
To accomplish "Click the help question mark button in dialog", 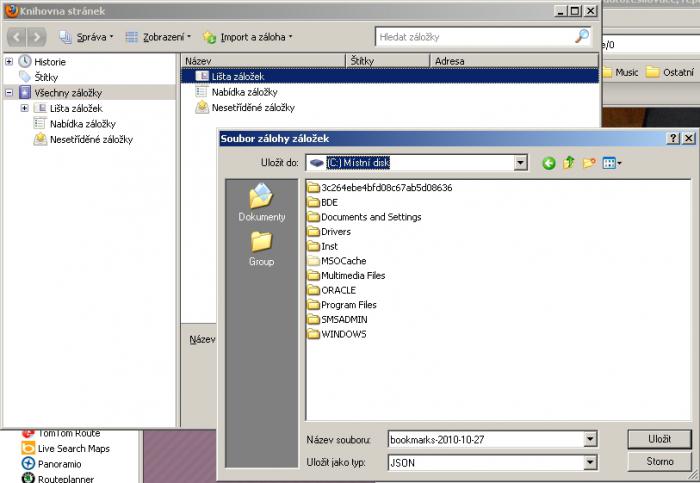I will pos(673,139).
